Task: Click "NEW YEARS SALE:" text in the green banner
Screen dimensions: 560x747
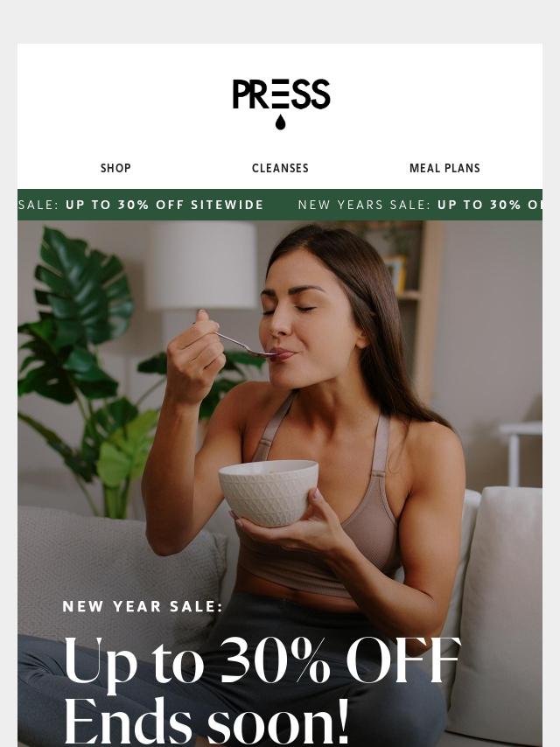Action: coord(365,205)
